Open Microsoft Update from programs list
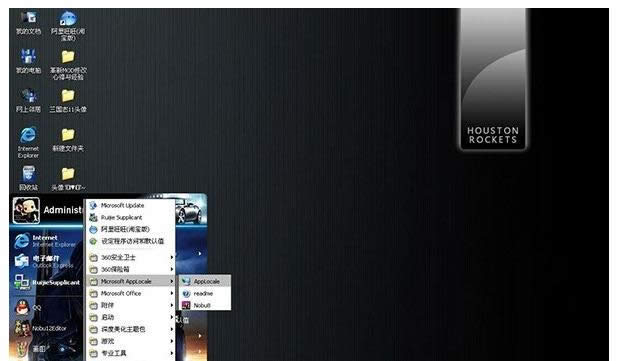This screenshot has width=617, height=361. pos(131,205)
